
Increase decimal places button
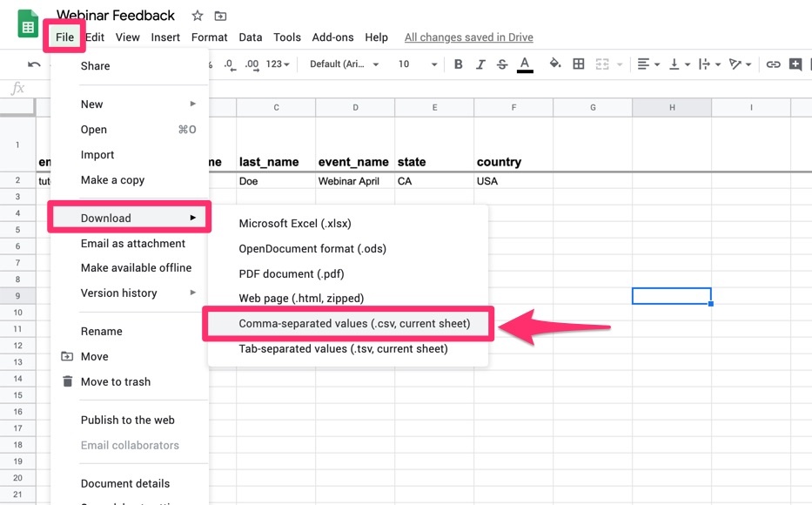pyautogui.click(x=252, y=64)
